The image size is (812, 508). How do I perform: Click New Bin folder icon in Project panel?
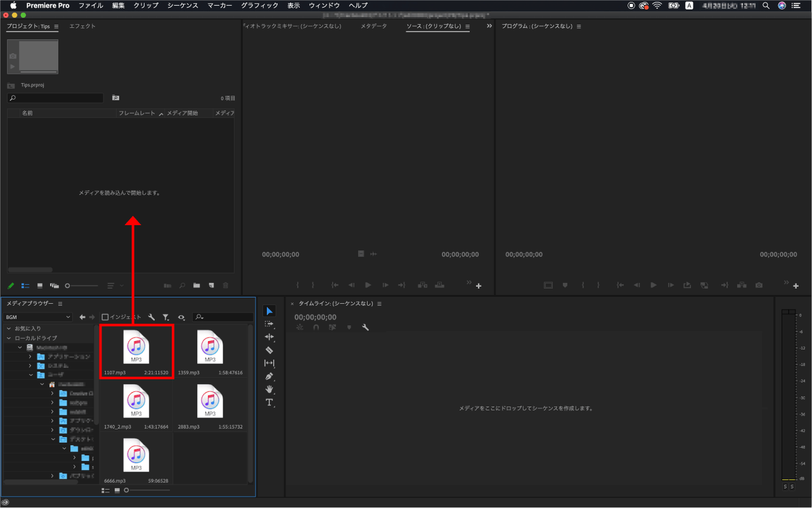coord(197,286)
